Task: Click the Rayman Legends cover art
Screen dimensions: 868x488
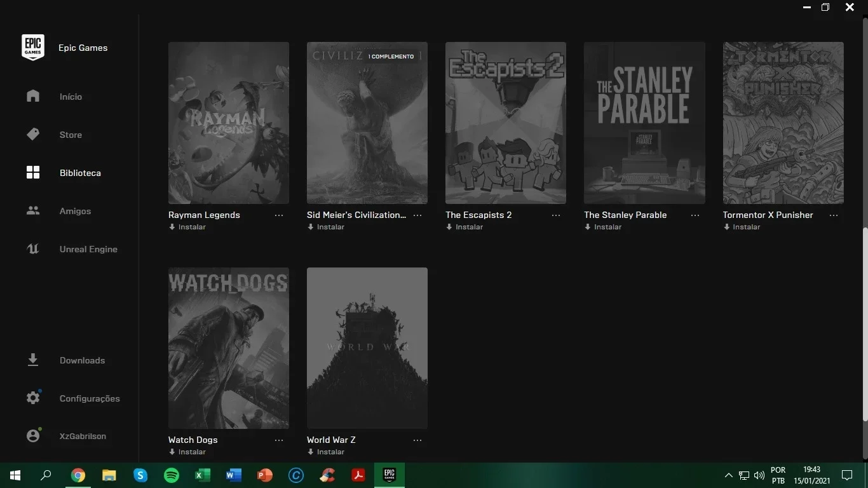Action: click(229, 123)
